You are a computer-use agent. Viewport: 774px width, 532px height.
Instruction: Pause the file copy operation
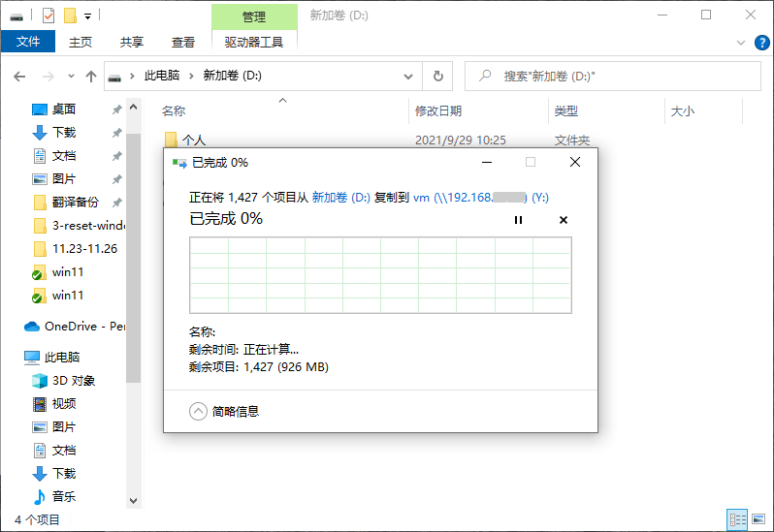click(x=518, y=220)
